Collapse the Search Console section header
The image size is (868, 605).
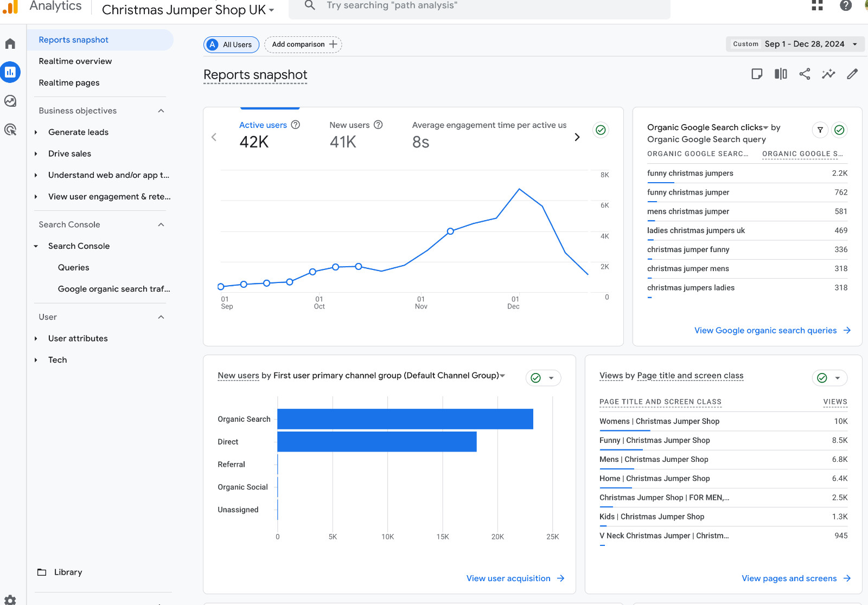[x=161, y=224]
